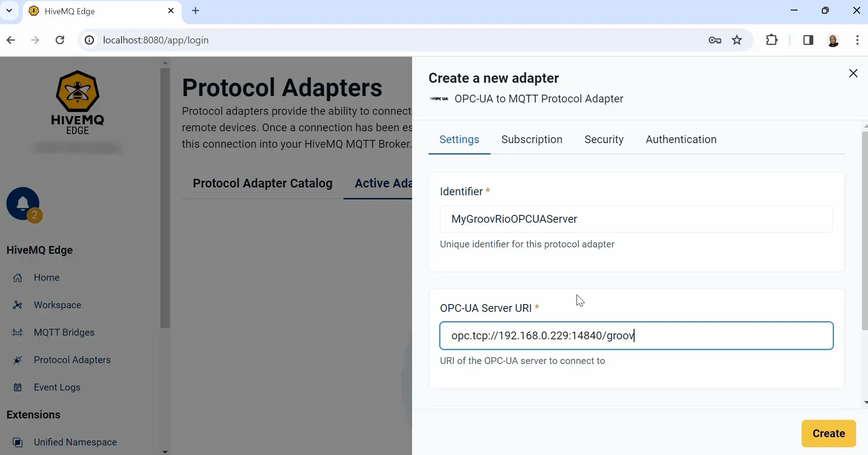This screenshot has height=455, width=868.
Task: Switch to the Security tab
Action: pyautogui.click(x=604, y=139)
